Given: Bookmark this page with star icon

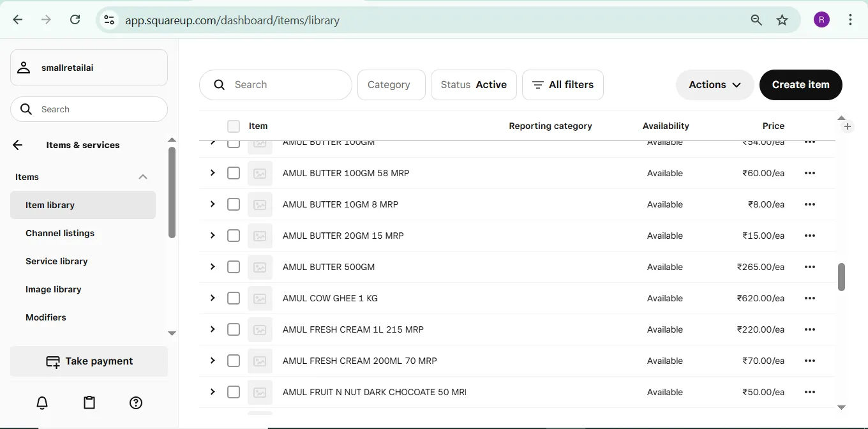Looking at the screenshot, I should pos(782,20).
